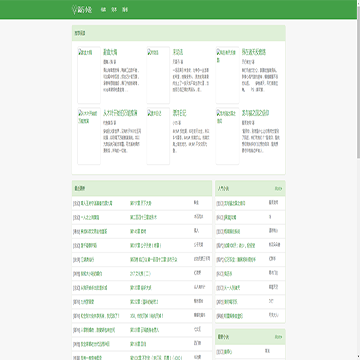Open the second navigation menu item in the header
Viewport: 360px width, 360px height.
114,10
